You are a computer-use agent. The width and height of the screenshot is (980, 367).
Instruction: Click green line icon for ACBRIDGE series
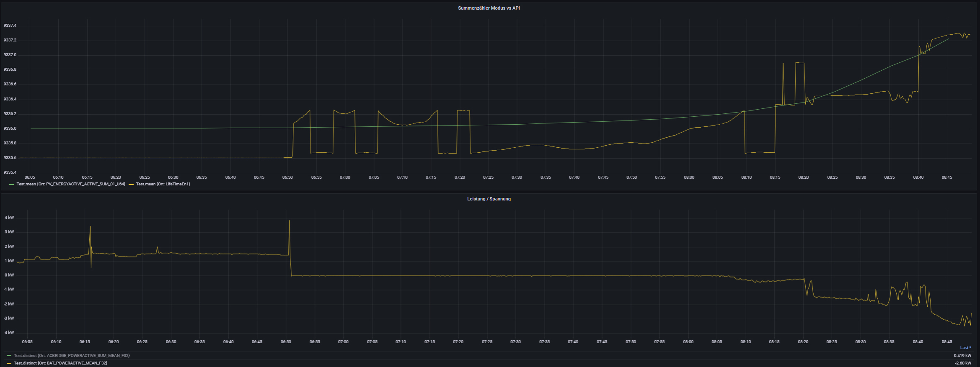(9, 356)
